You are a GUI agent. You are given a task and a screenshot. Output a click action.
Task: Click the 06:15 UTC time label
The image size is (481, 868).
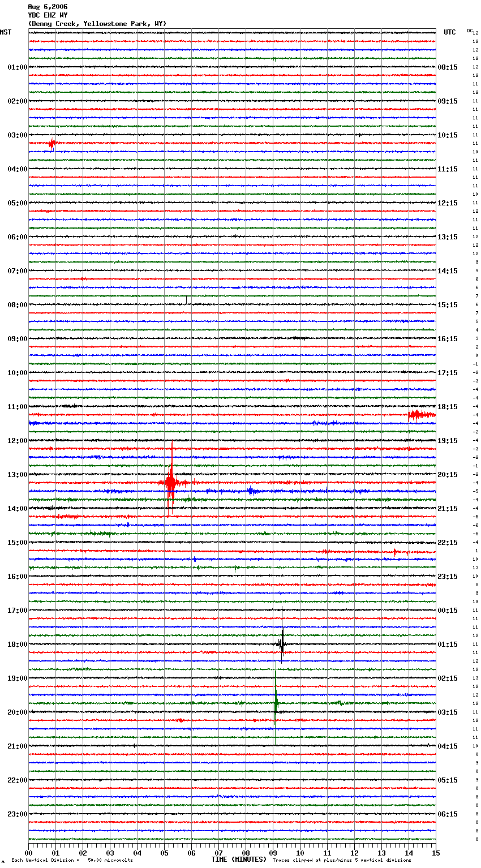[448, 814]
